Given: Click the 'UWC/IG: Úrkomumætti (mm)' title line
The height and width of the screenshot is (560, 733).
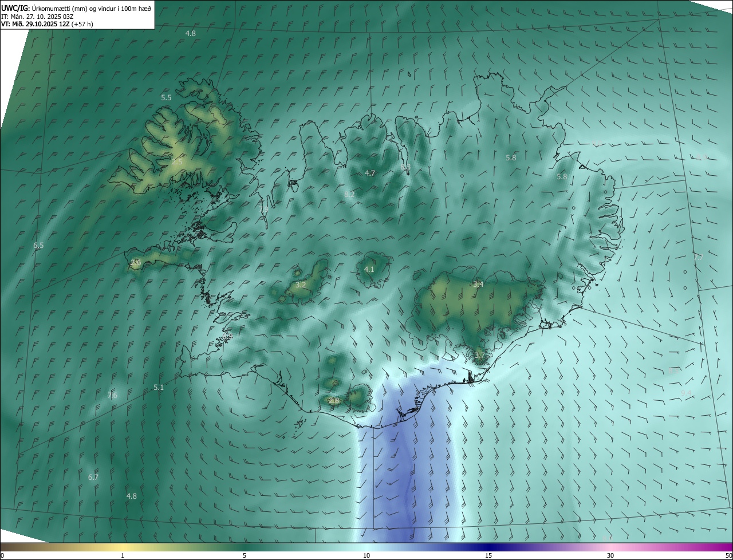Looking at the screenshot, I should point(77,7).
